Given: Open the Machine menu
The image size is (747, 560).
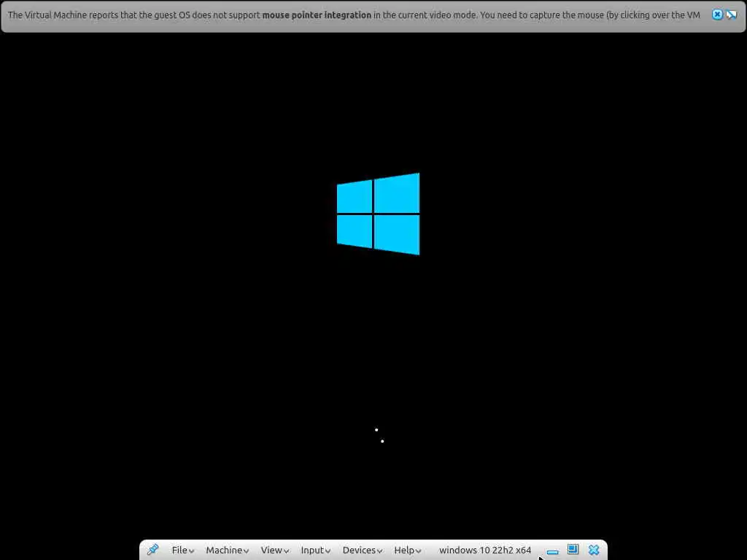Looking at the screenshot, I should (x=228, y=550).
